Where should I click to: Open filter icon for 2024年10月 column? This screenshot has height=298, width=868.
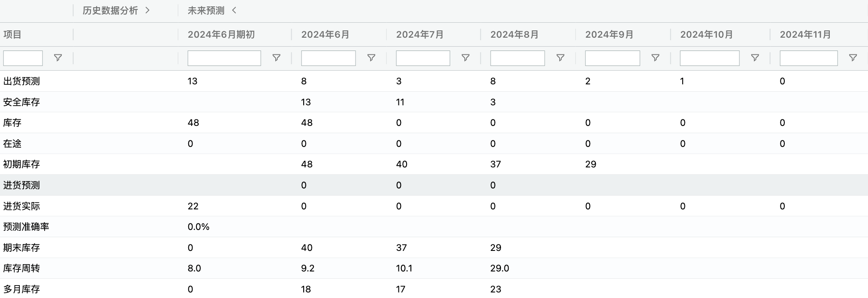[x=755, y=58]
